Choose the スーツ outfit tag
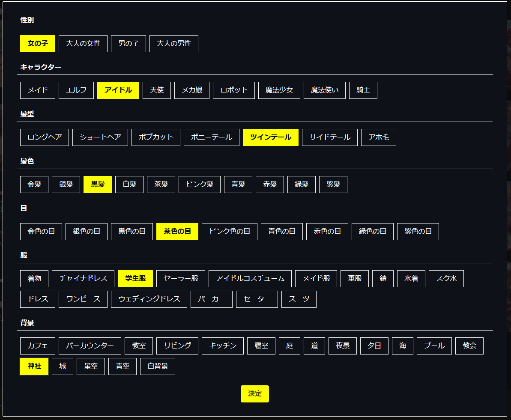The image size is (511, 420). (299, 299)
